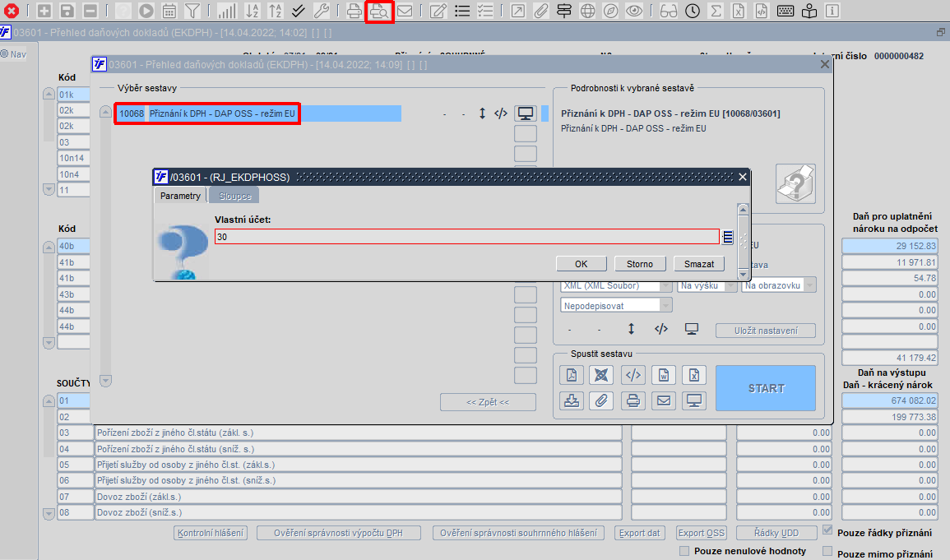
Task: Confirm dialog with OK button
Action: (x=581, y=264)
